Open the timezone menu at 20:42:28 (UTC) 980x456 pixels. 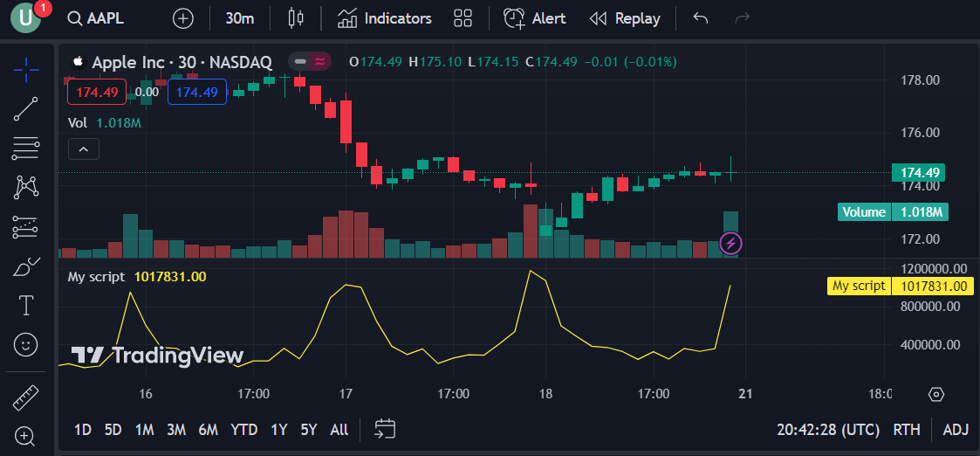(x=828, y=430)
